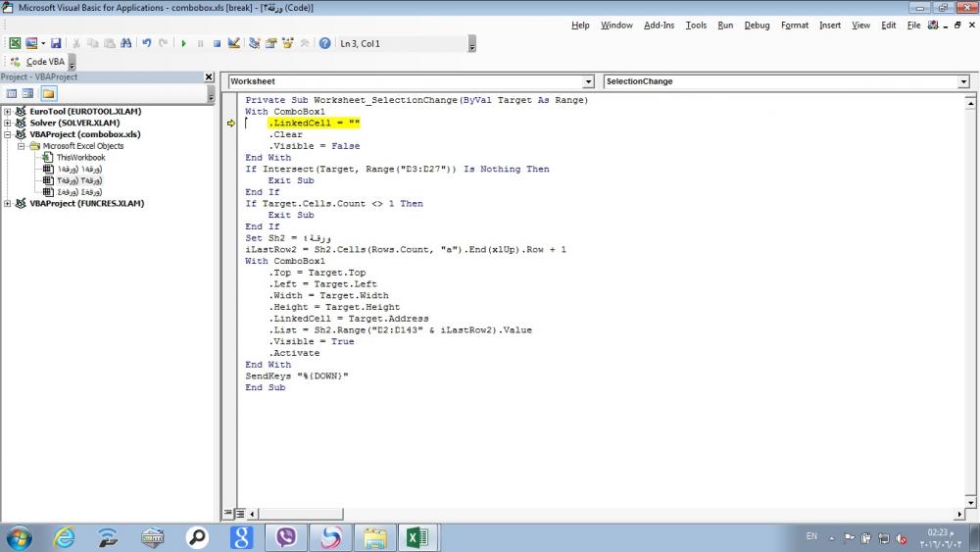Viewport: 980px width, 552px height.
Task: Open the Add-Ins menu
Action: coord(659,25)
